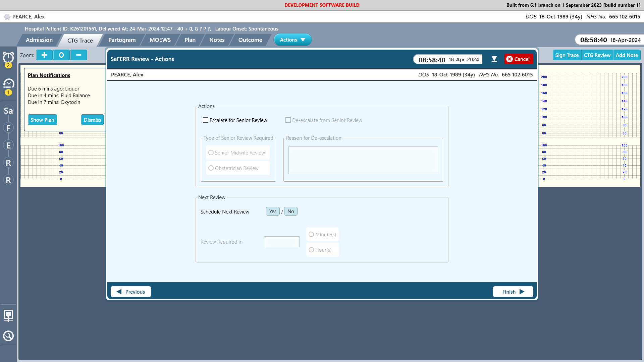The height and width of the screenshot is (362, 644).
Task: Cancel the SaFERR Review dialog
Action: (x=518, y=59)
